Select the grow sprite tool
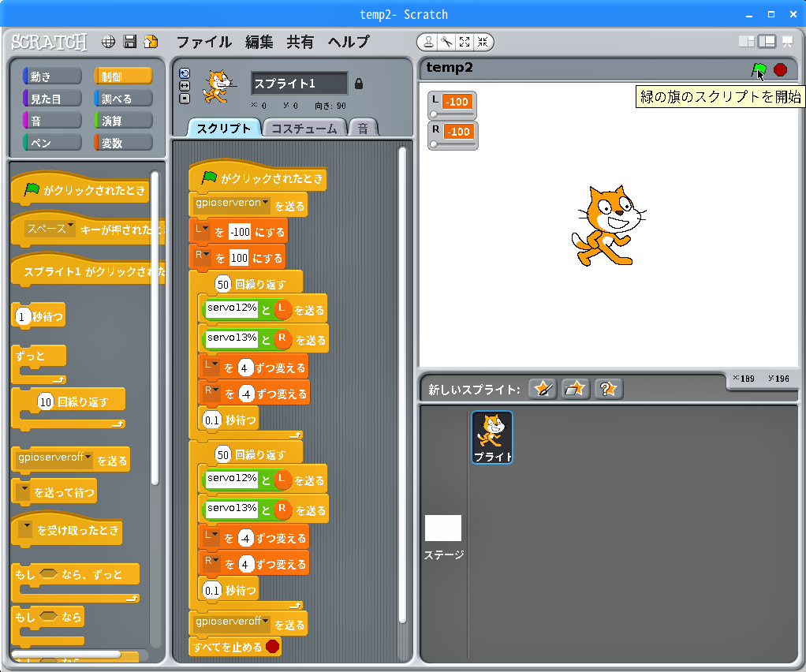The image size is (806, 672). [x=465, y=42]
